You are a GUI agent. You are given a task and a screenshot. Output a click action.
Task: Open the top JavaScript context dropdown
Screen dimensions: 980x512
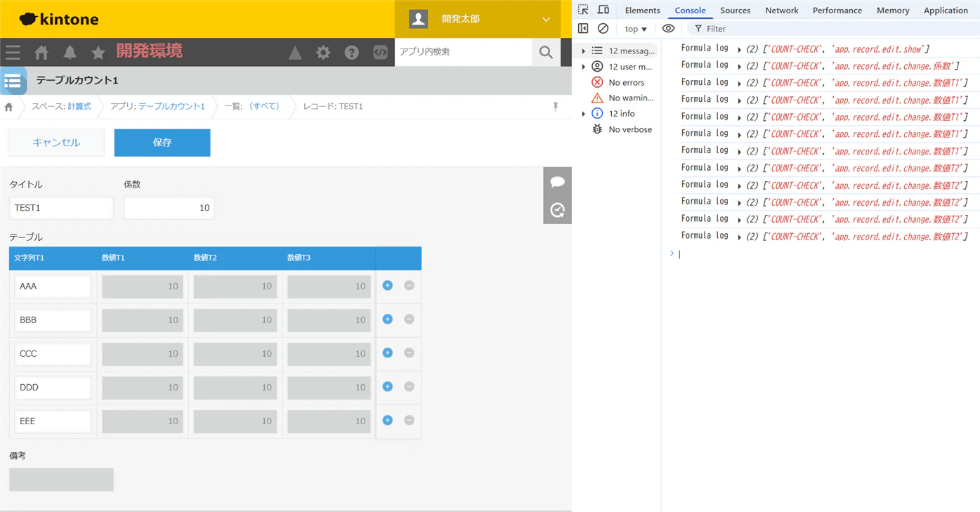(636, 29)
